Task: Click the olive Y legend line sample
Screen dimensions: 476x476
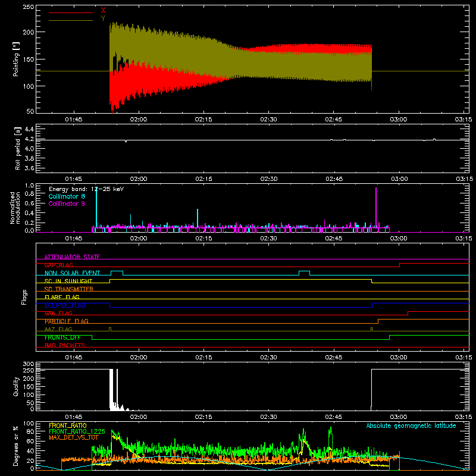Action: click(71, 20)
